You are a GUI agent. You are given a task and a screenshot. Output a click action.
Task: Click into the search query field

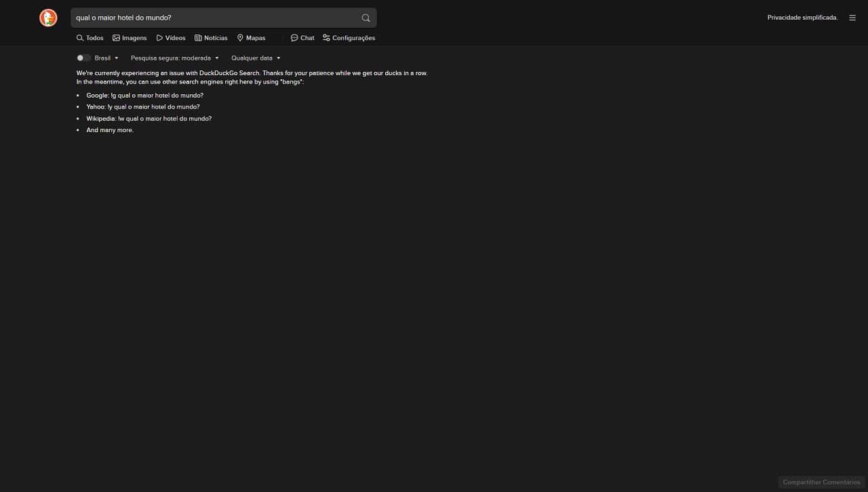[216, 18]
